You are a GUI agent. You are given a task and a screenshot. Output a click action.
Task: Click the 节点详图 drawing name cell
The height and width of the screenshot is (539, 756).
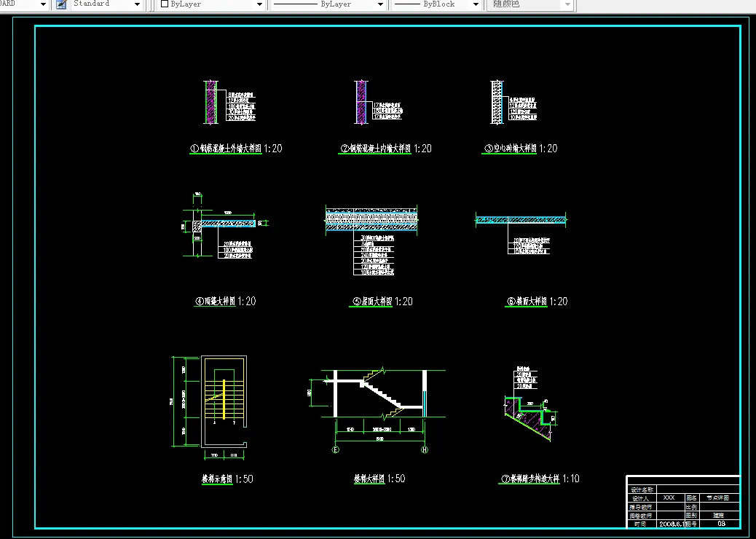coord(718,498)
